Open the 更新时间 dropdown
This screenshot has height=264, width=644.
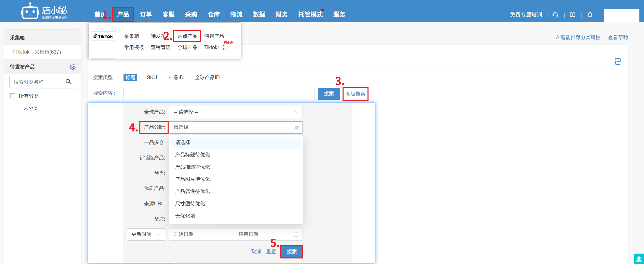tap(146, 234)
